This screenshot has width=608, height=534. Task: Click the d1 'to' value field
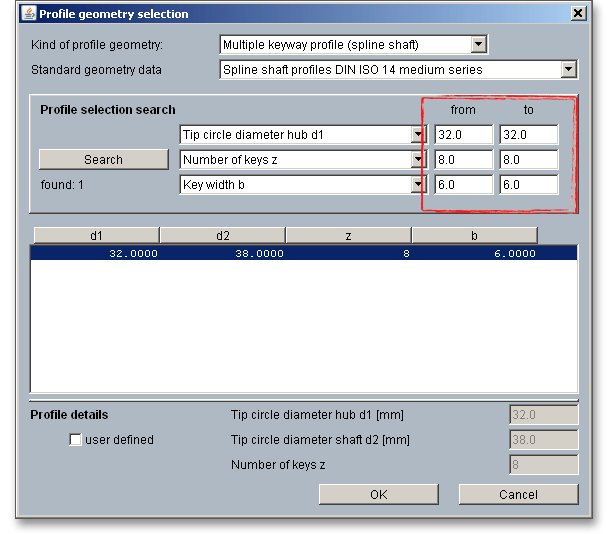[x=528, y=135]
